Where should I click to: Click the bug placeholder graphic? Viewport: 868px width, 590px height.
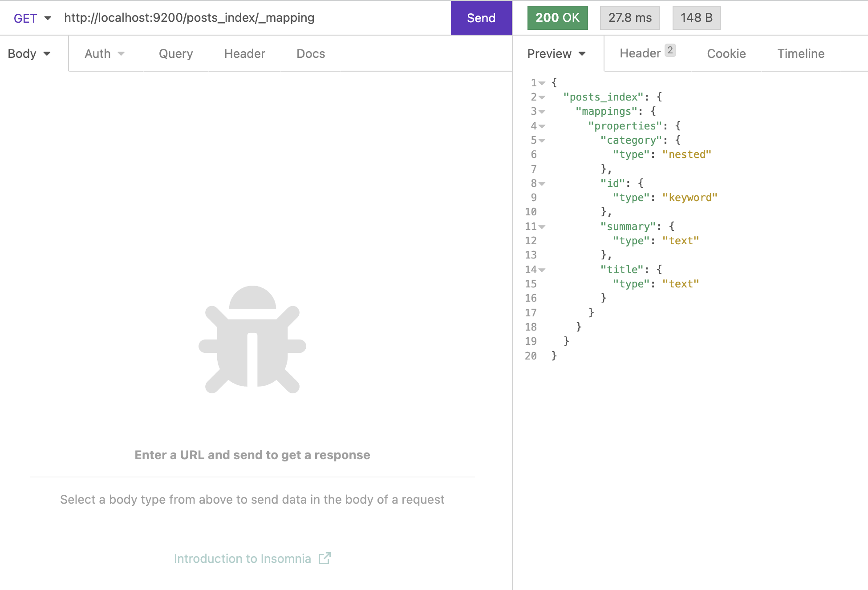(252, 343)
